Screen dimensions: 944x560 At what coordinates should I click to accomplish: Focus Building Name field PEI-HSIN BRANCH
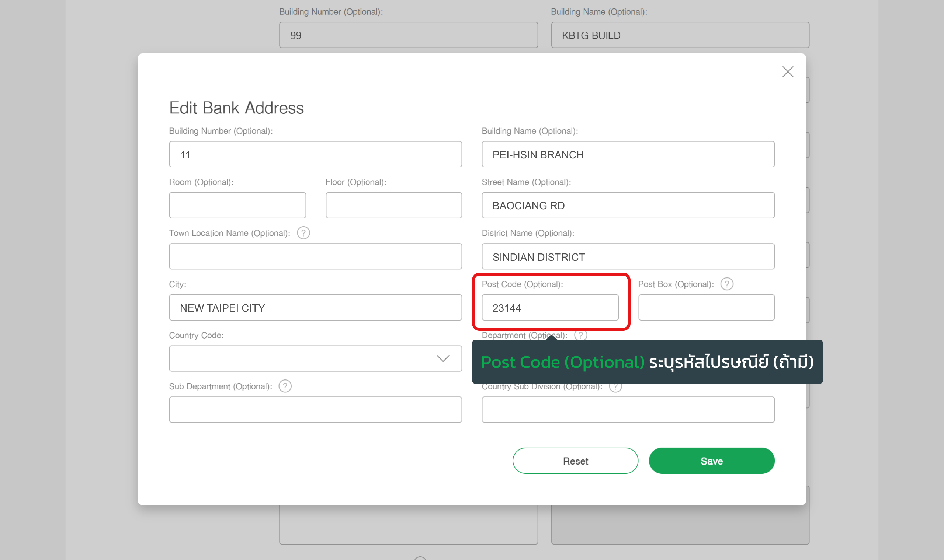(628, 154)
